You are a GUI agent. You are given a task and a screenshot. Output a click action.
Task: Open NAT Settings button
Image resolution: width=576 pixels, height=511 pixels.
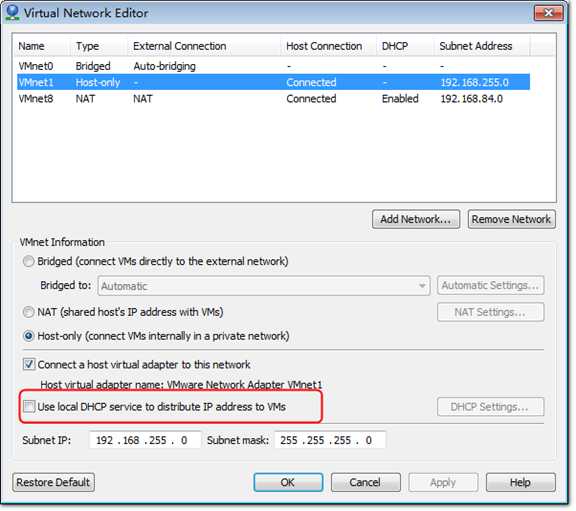point(490,312)
